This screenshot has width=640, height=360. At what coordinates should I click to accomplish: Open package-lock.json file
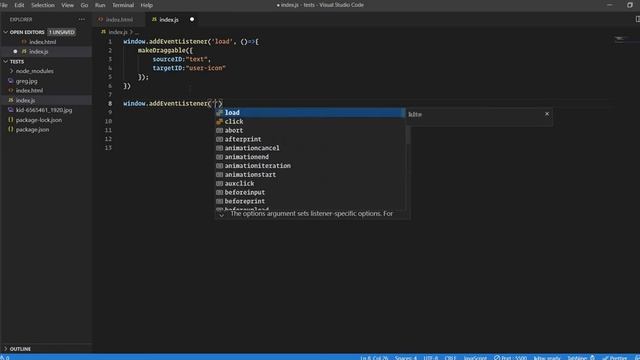click(x=39, y=120)
